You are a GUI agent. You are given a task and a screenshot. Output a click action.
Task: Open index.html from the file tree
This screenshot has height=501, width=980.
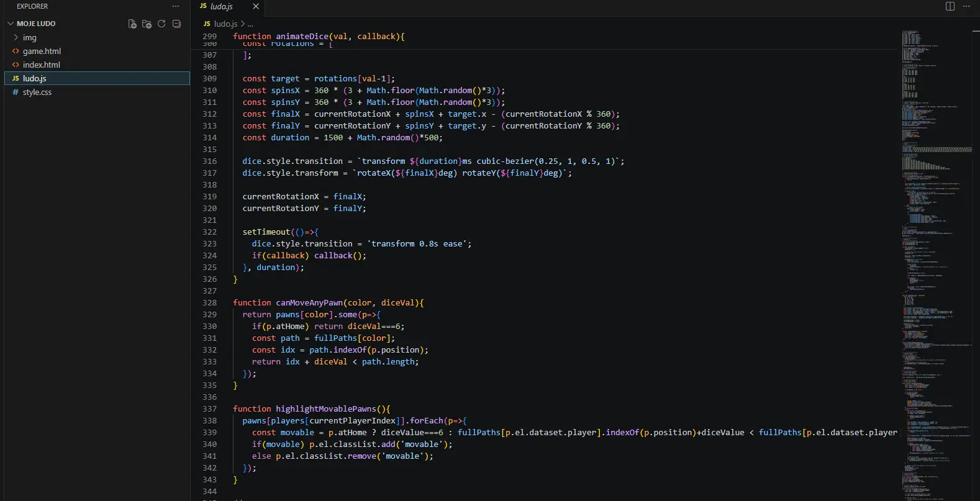point(41,65)
